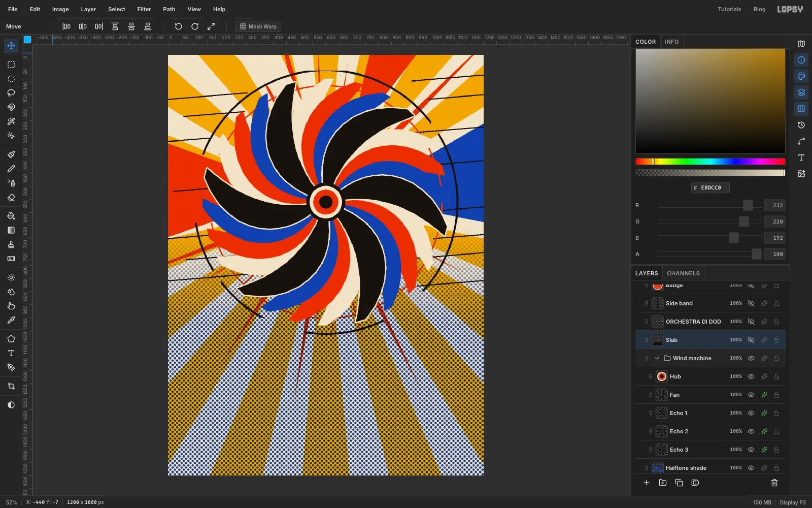Select the Halftone shade layer
The width and height of the screenshot is (812, 508).
point(710,467)
